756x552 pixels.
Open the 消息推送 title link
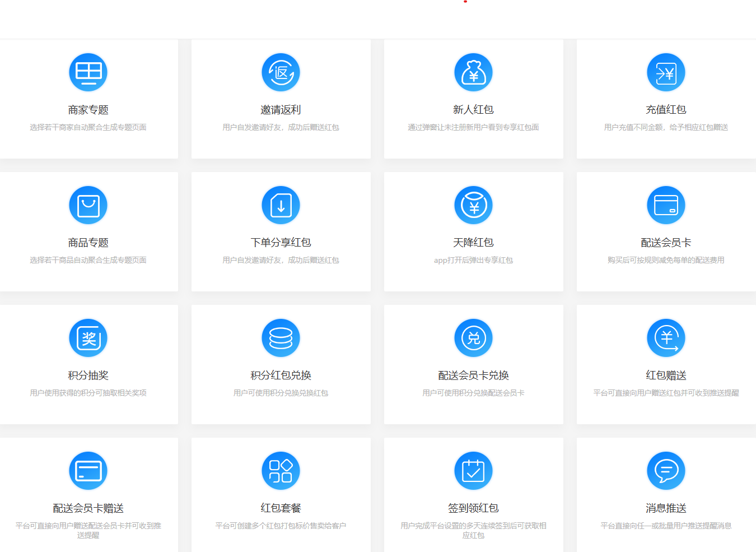(x=666, y=508)
